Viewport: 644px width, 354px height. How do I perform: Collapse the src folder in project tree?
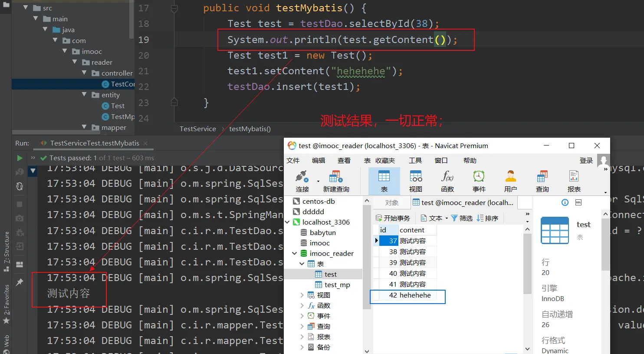point(26,8)
